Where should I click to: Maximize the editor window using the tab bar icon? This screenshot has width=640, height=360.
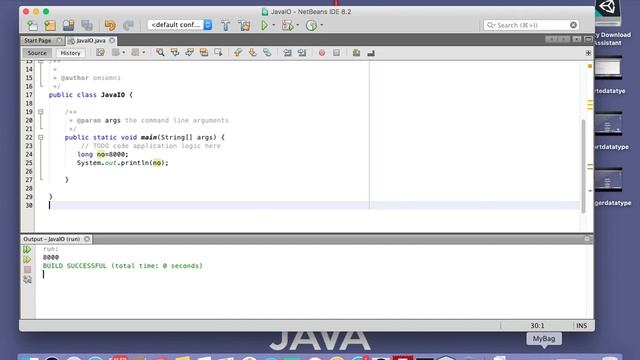(588, 40)
